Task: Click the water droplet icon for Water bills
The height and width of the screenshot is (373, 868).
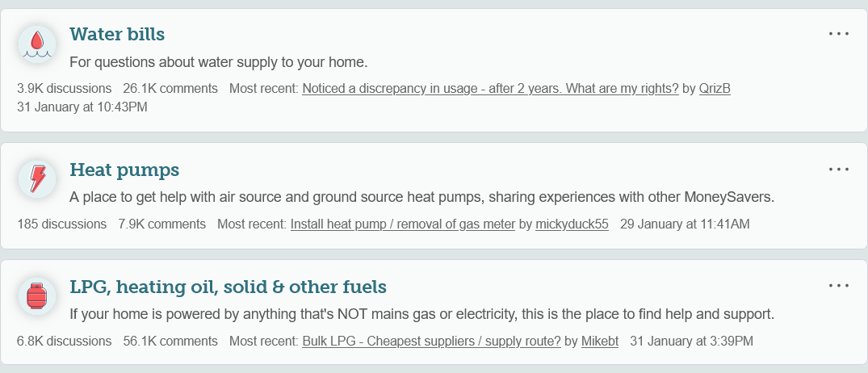Action: tap(37, 44)
